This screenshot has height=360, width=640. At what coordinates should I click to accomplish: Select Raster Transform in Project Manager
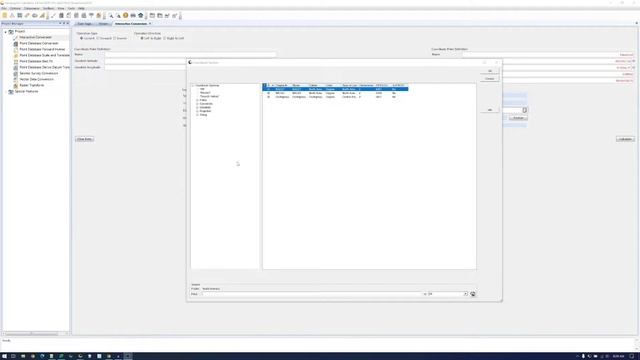(32, 85)
